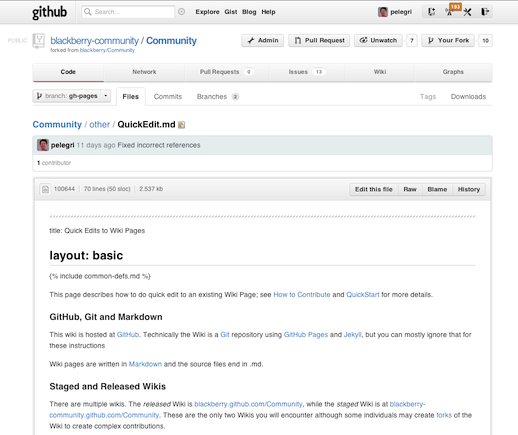This screenshot has width=518, height=435.
Task: Click the Blame button
Action: tap(437, 189)
